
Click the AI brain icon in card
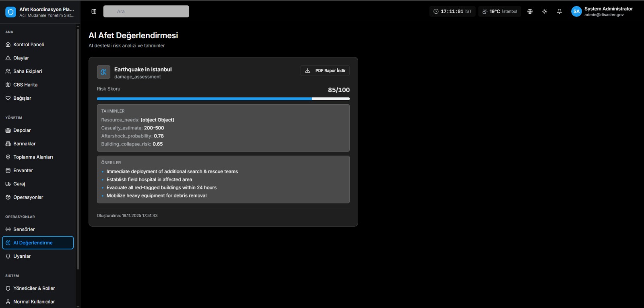click(103, 72)
